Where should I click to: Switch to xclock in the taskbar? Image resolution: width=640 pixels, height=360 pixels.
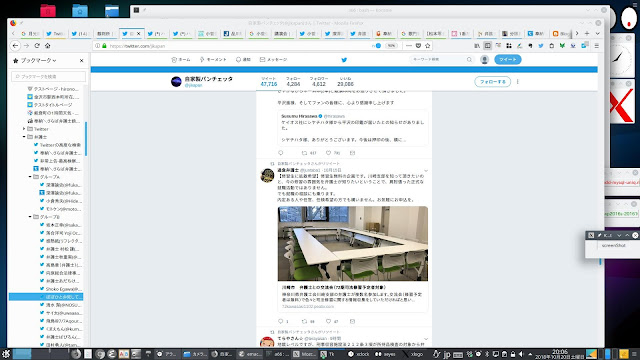point(359,354)
